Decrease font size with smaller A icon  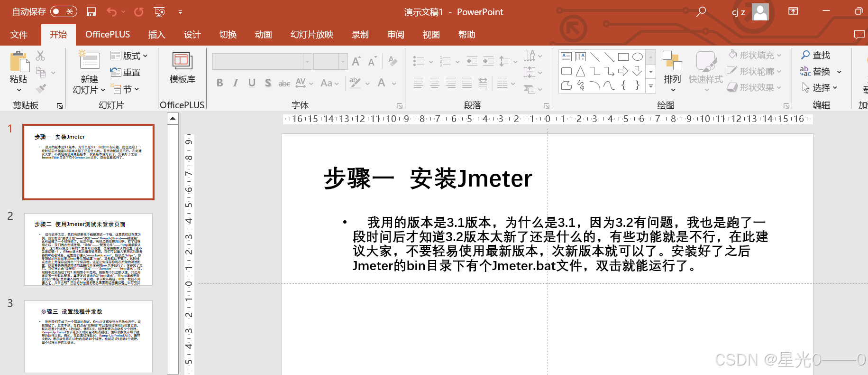click(372, 61)
